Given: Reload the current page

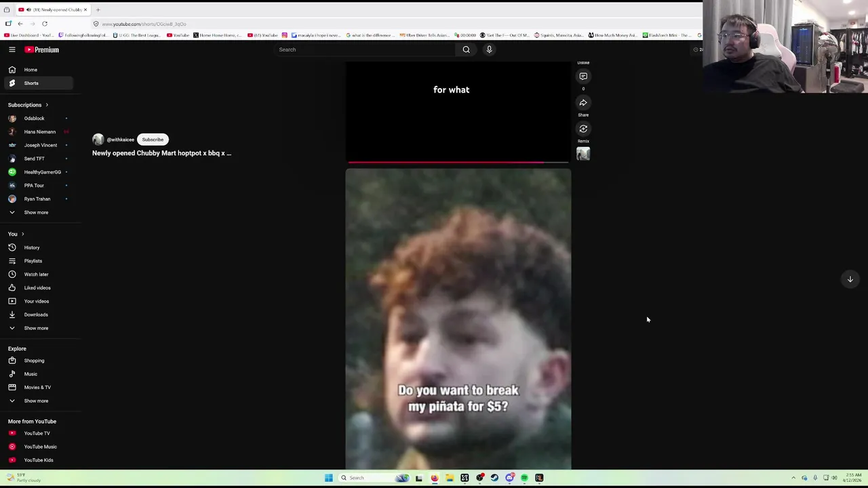Looking at the screenshot, I should [x=45, y=24].
